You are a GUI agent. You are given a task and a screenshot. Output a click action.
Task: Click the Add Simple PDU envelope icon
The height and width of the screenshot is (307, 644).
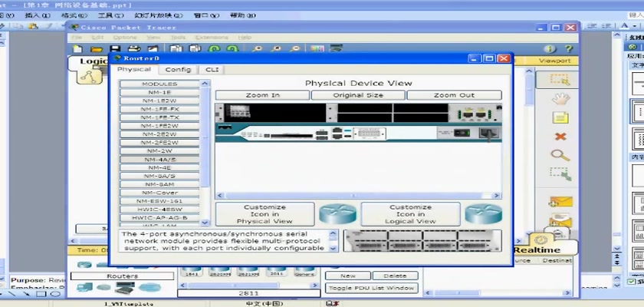(x=560, y=201)
